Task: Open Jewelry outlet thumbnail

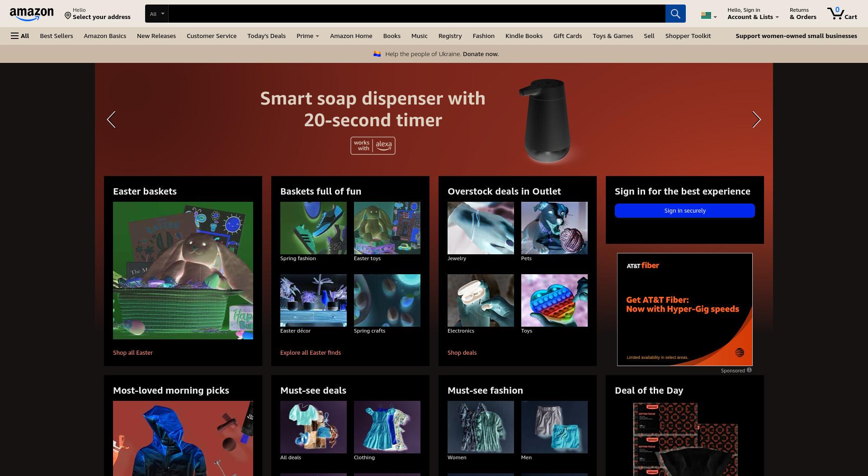Action: pos(481,228)
